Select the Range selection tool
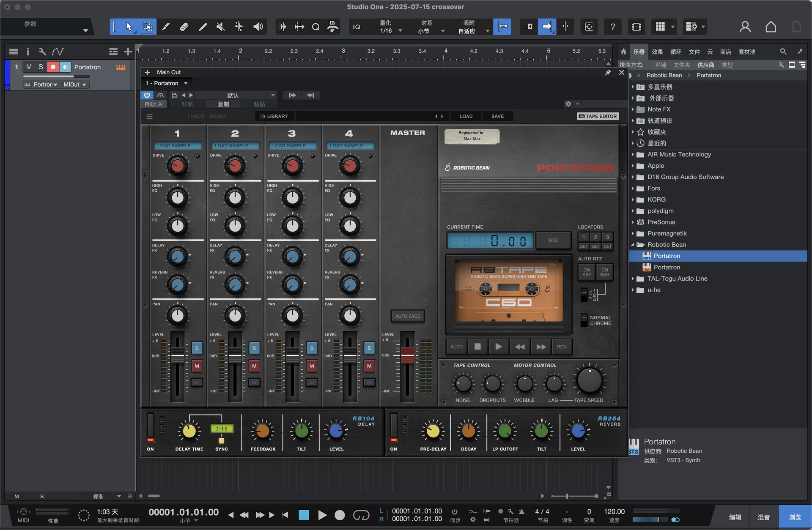Viewport: 812px width, 530px height. tap(147, 27)
